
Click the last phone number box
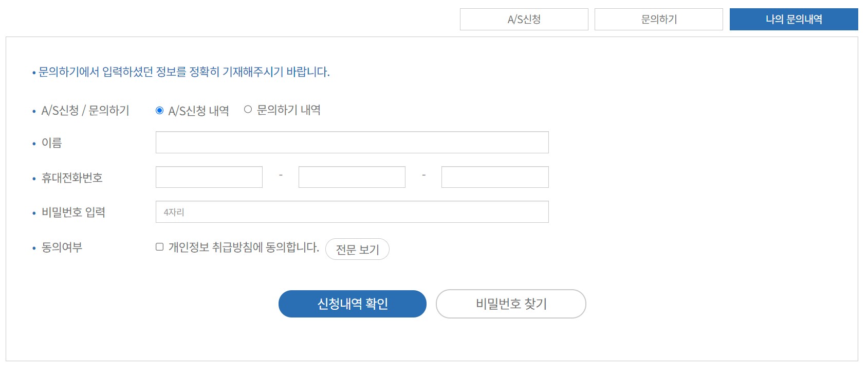click(x=494, y=176)
